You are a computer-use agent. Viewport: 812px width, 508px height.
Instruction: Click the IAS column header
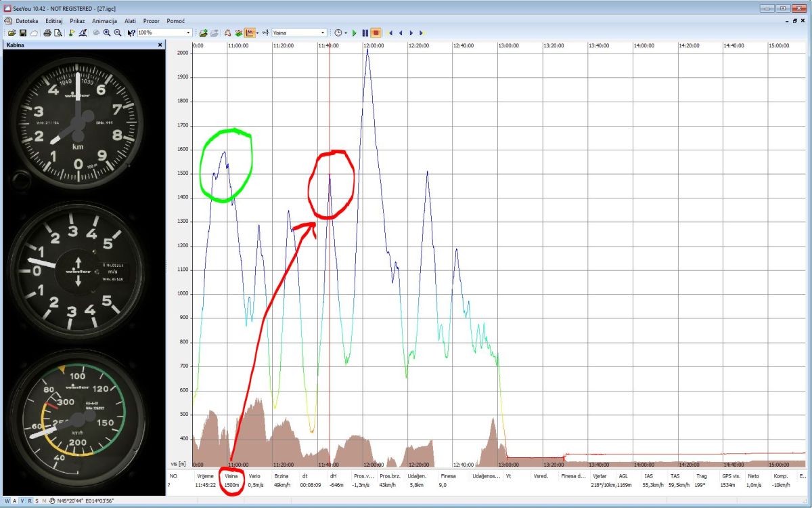click(649, 476)
